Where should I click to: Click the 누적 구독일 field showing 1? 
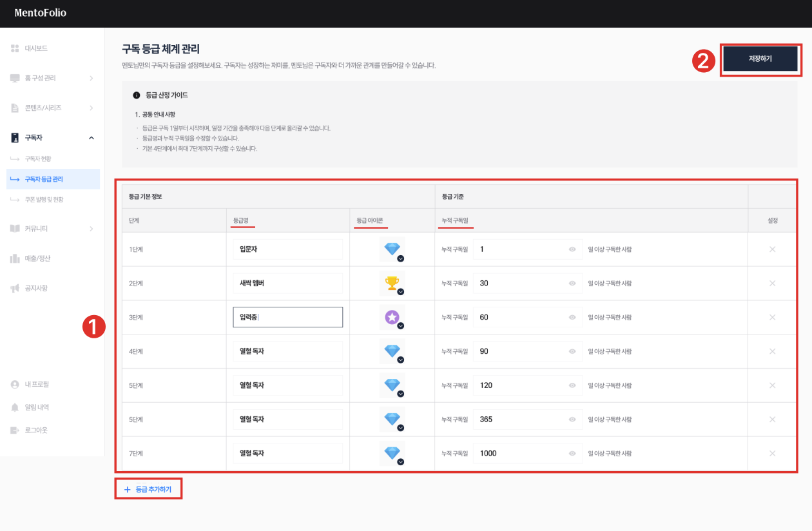tap(528, 249)
